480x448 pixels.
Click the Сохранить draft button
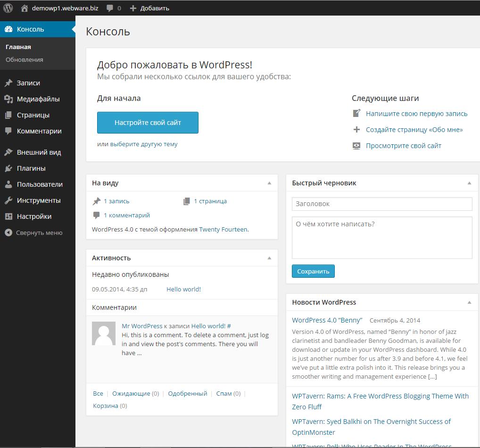(x=313, y=271)
